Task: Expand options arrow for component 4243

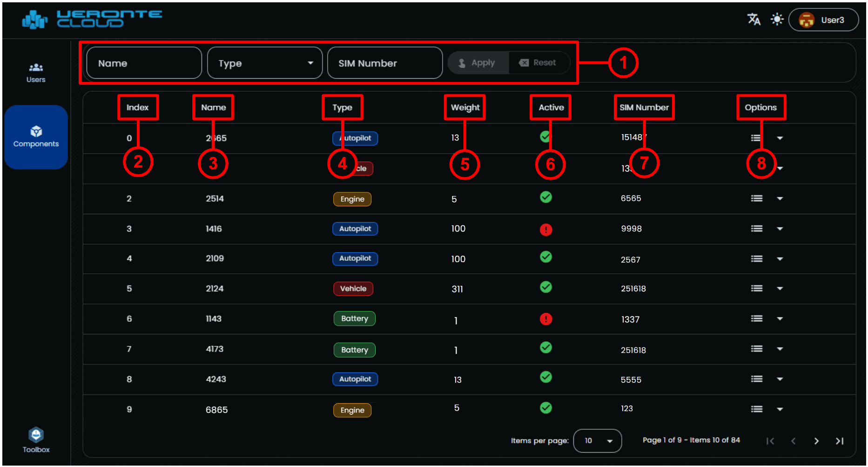Action: click(x=780, y=379)
